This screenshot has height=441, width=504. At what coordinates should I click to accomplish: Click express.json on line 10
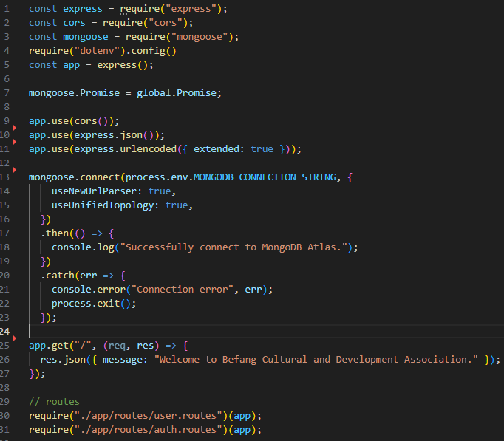point(109,135)
